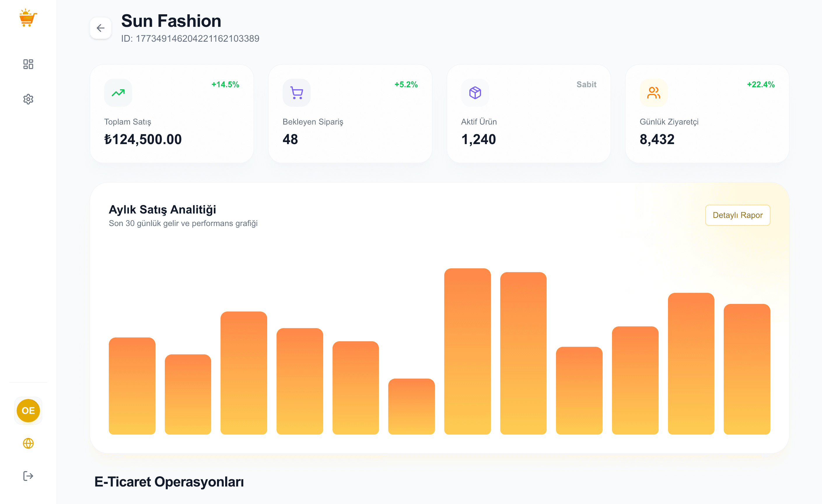Click the users icon in Günlük Ziyaretçi card
The width and height of the screenshot is (822, 504).
pyautogui.click(x=653, y=93)
